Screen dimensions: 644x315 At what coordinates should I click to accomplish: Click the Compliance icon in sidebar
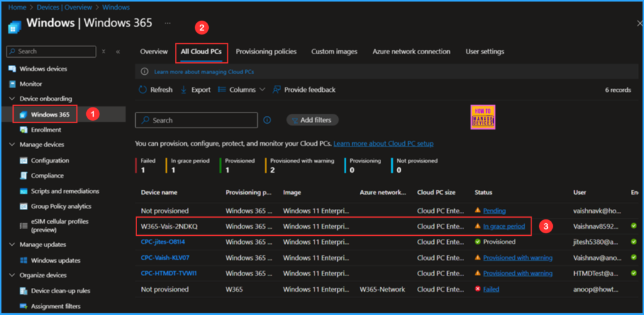tap(23, 176)
